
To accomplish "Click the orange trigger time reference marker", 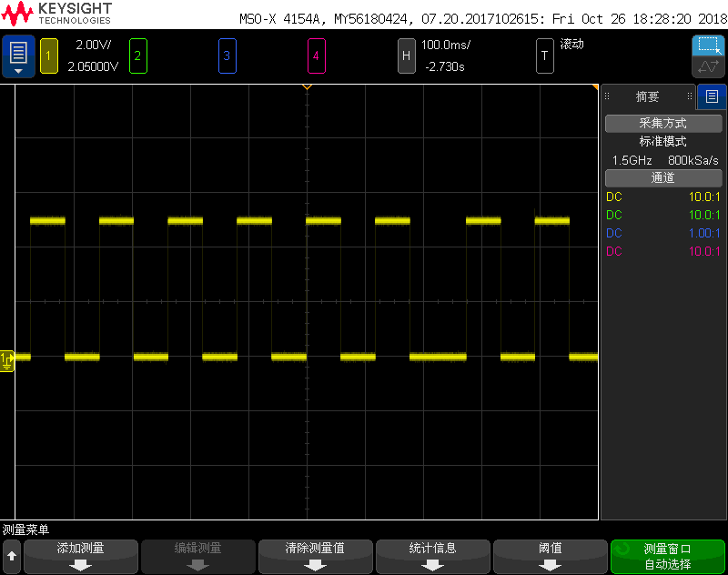I will click(x=307, y=86).
